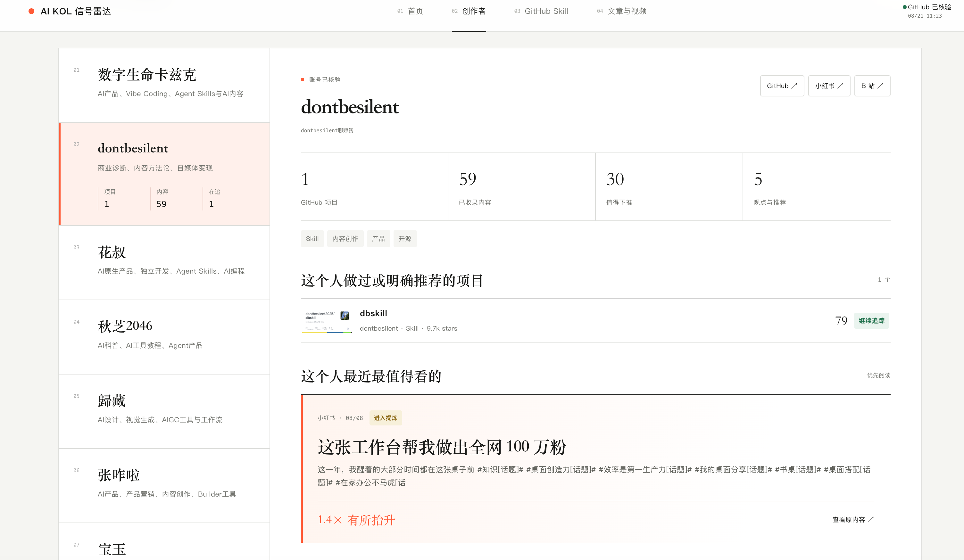Click the 账号已核验 verified label

click(x=320, y=79)
